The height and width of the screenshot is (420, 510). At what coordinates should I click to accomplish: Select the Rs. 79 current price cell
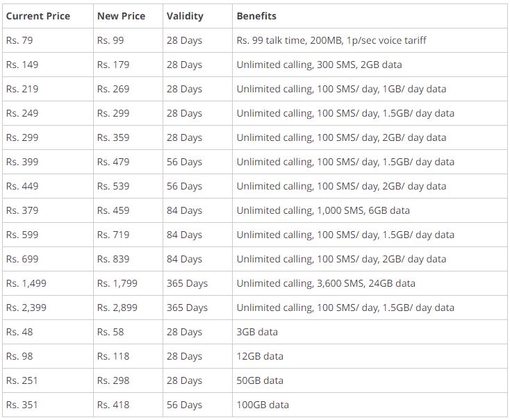coord(19,40)
